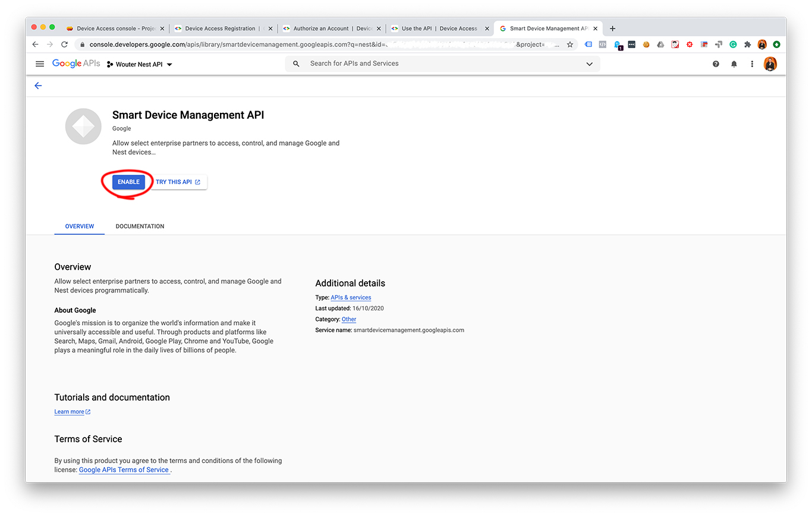Open the notifications bell

tap(734, 64)
